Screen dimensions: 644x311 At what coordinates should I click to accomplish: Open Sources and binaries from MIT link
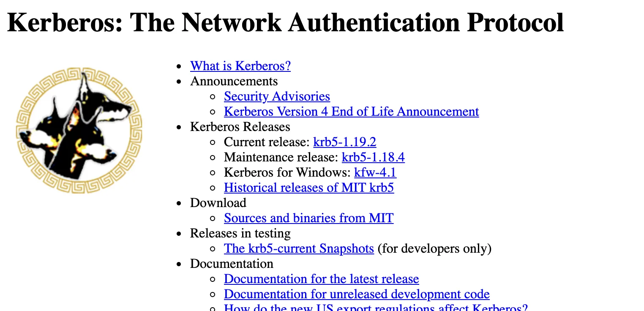point(309,218)
